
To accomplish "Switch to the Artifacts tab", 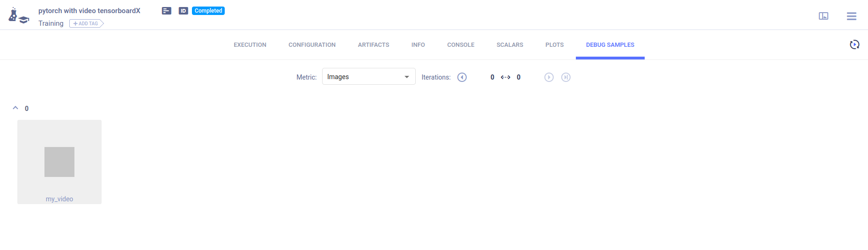I will (373, 45).
